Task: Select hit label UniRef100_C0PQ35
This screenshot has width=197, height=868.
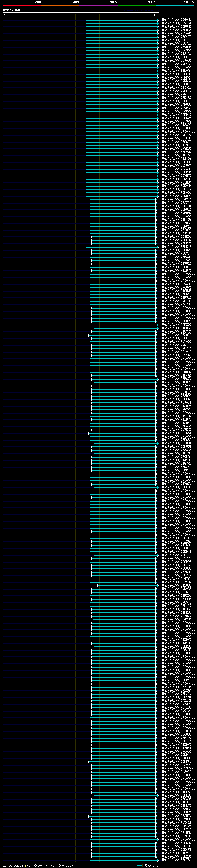Action: tap(176, 104)
